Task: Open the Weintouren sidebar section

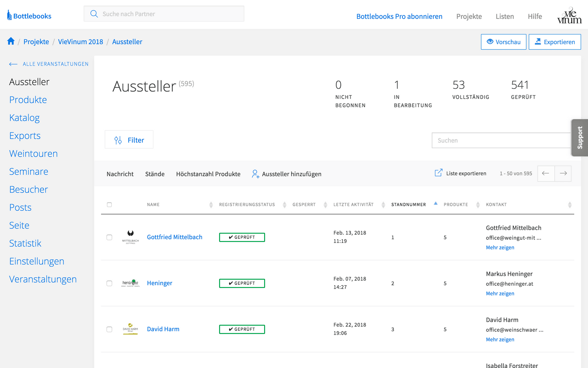Action: 34,154
